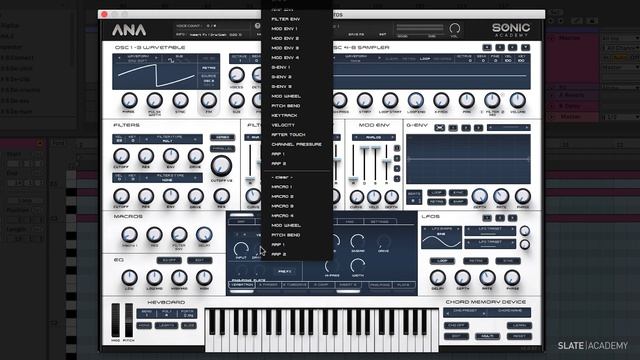640x360 pixels.
Task: Open the Filter 1 type selector
Action: [171, 139]
